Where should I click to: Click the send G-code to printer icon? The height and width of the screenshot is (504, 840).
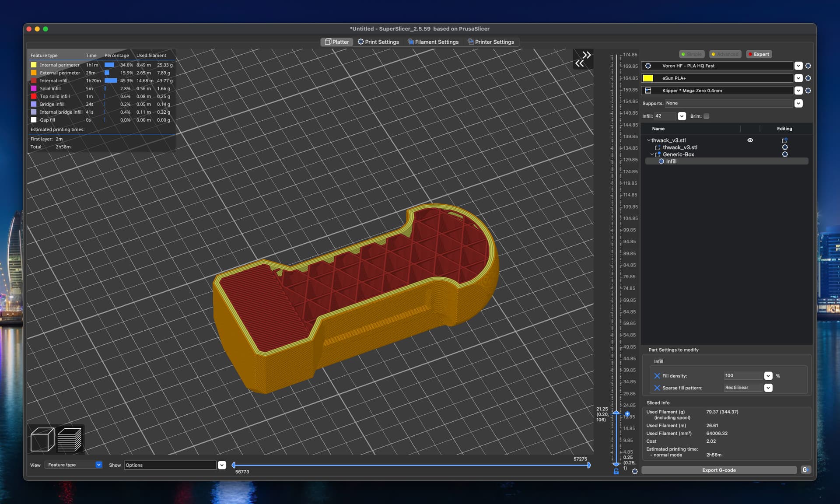click(805, 470)
